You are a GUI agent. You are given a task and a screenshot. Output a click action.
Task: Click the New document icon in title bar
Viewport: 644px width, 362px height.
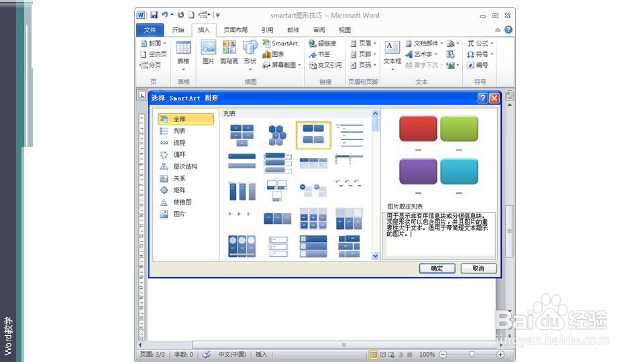point(191,15)
